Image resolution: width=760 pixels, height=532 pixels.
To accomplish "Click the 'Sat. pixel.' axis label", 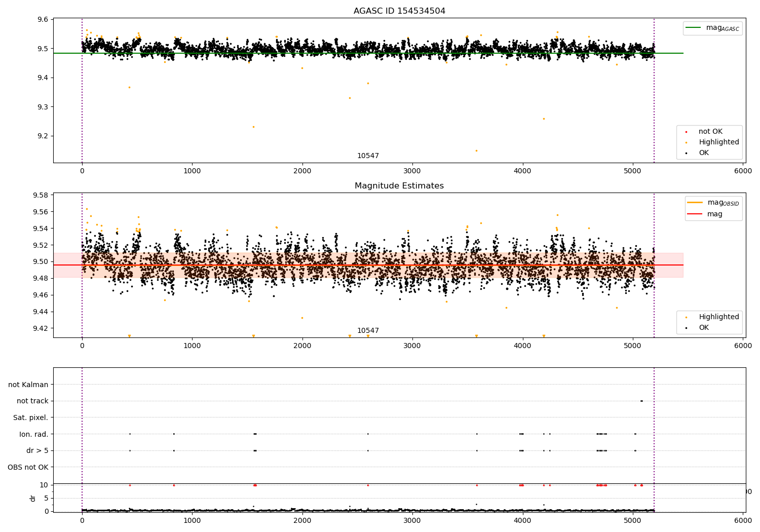I will point(31,417).
